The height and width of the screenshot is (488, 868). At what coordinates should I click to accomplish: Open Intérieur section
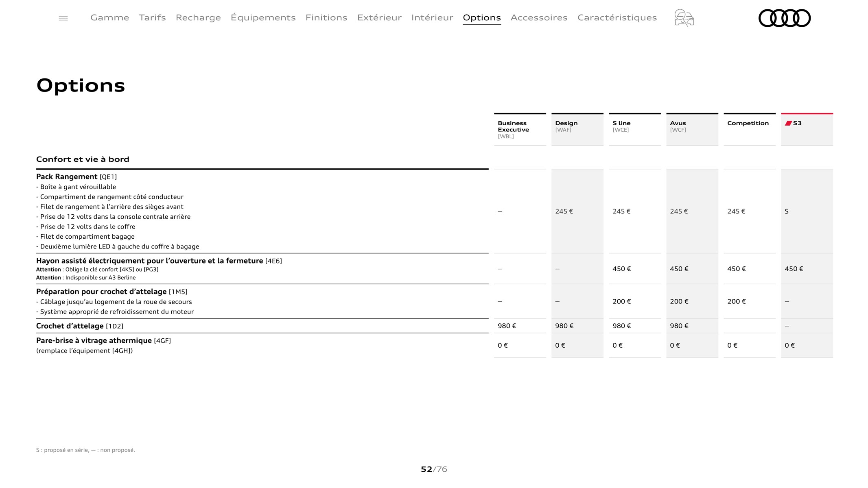(432, 17)
